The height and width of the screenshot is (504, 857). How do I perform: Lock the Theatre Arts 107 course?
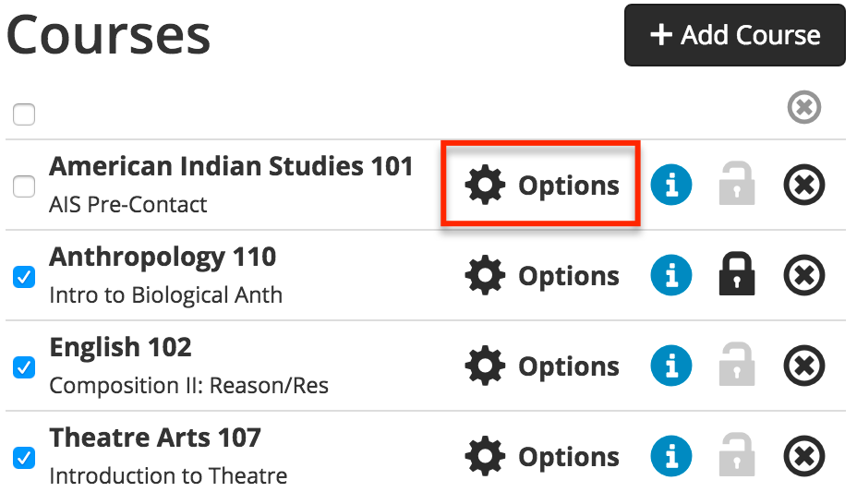click(x=737, y=455)
